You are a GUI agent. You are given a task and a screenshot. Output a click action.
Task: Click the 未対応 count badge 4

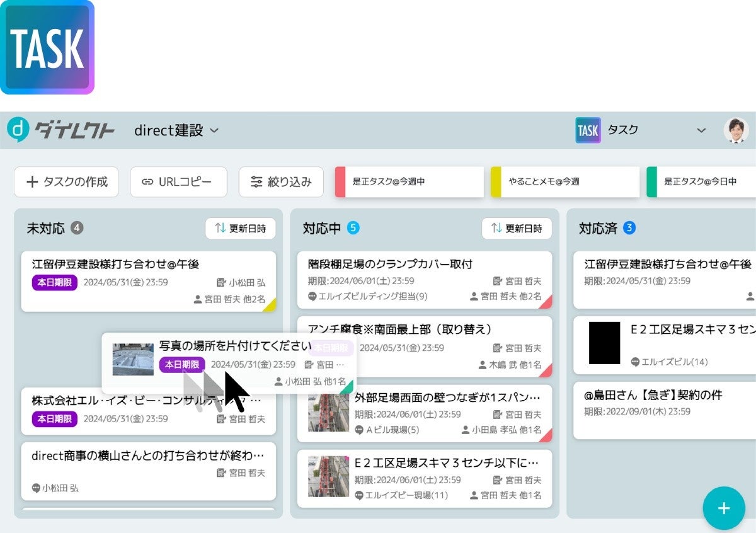pyautogui.click(x=77, y=227)
